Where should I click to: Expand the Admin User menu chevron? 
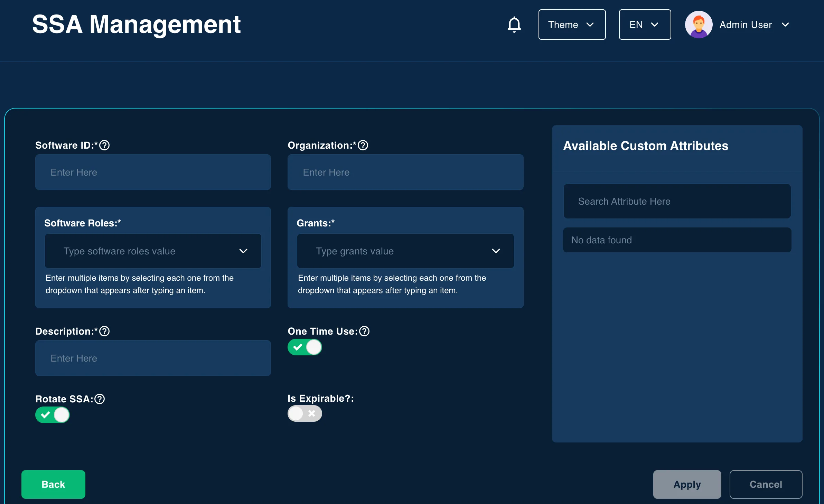[x=785, y=25]
